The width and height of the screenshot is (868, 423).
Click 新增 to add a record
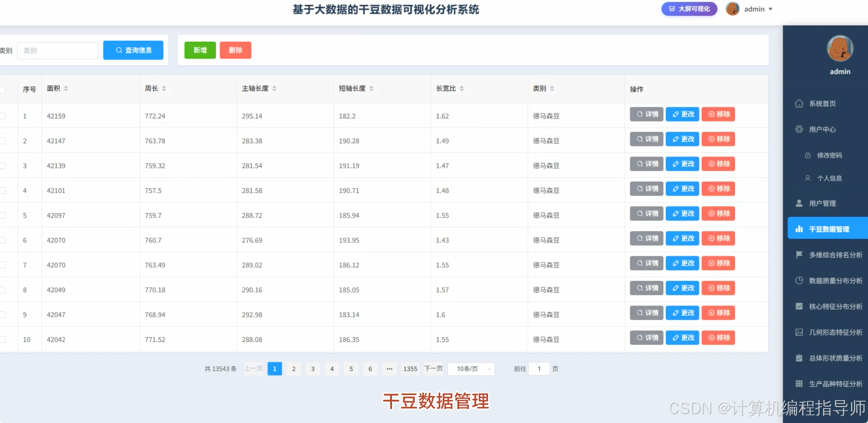tap(200, 50)
